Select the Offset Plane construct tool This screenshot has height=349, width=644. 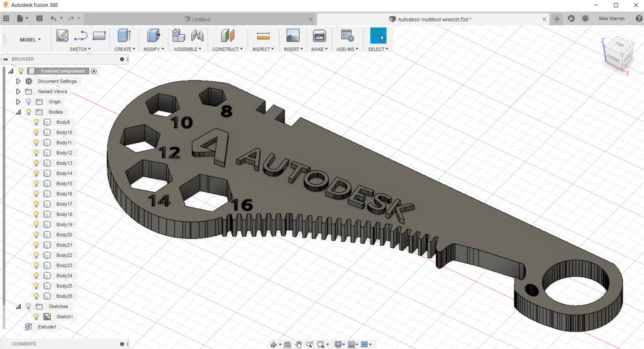(x=227, y=36)
